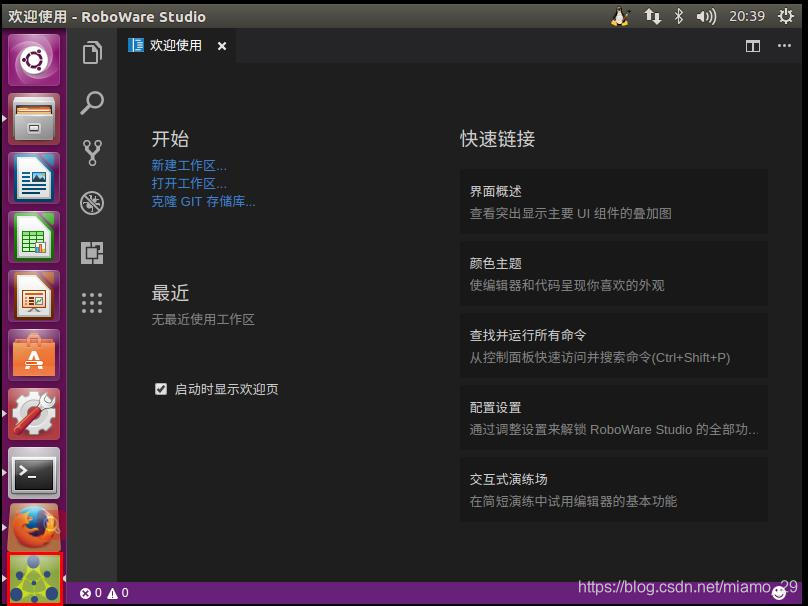The height and width of the screenshot is (606, 808).
Task: Launch LibreOffice Calc from launcher
Action: 34,237
